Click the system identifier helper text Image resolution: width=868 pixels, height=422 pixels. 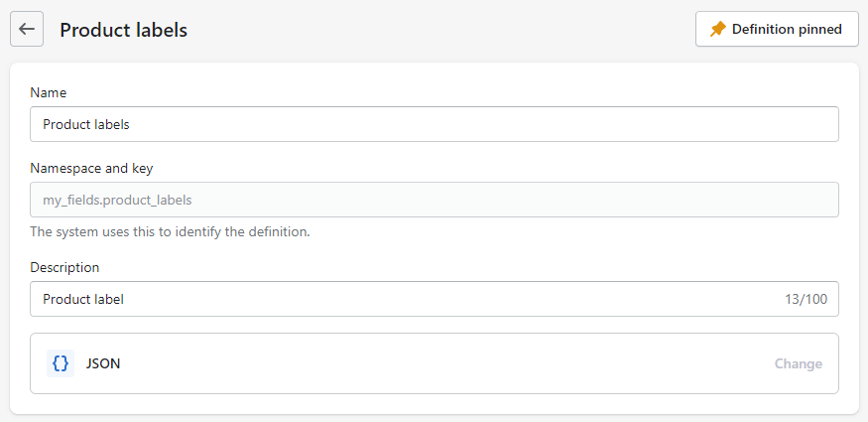tap(170, 232)
